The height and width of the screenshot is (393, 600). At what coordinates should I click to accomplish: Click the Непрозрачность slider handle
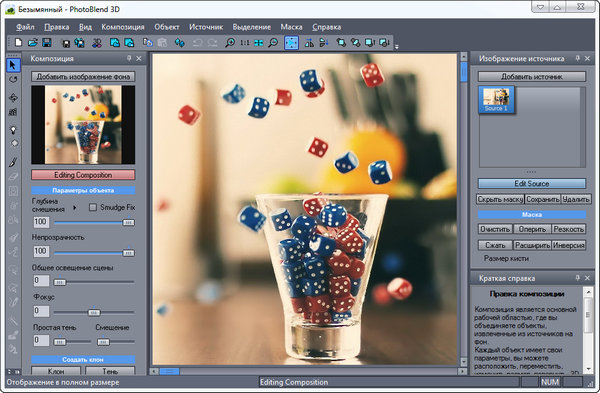pos(128,253)
